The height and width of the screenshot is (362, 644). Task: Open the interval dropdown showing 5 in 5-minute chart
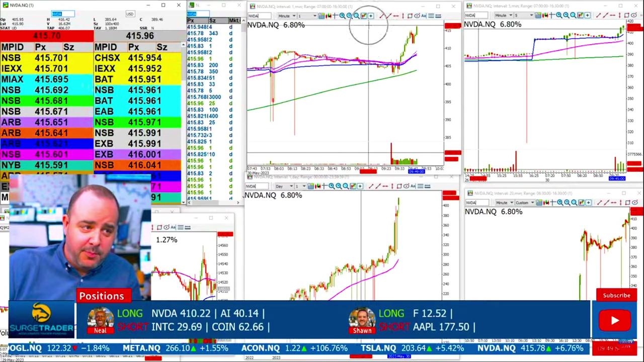pyautogui.click(x=524, y=16)
